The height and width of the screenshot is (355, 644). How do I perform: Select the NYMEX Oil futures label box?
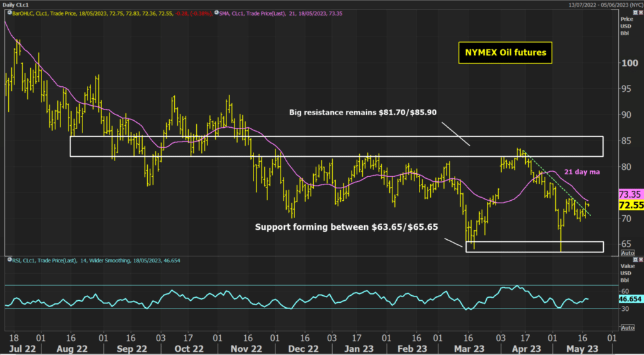(505, 53)
